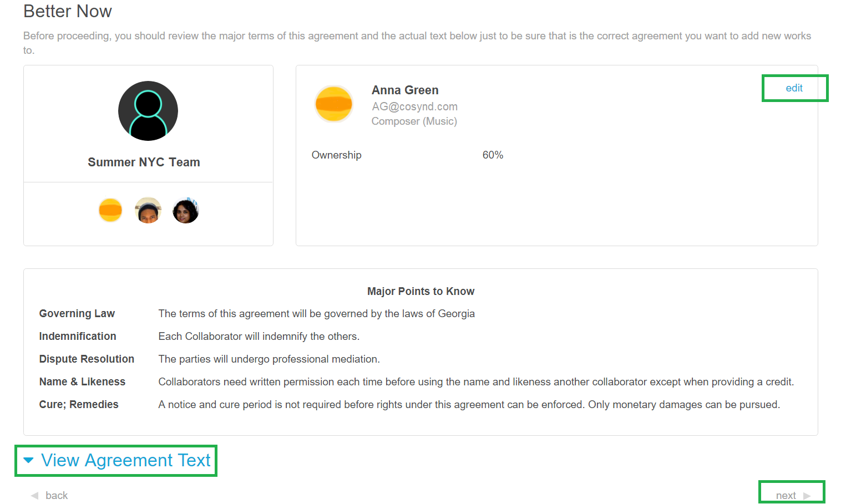Viewport: 846px width, 504px height.
Task: Expand the View Agreement Text section
Action: 126,460
